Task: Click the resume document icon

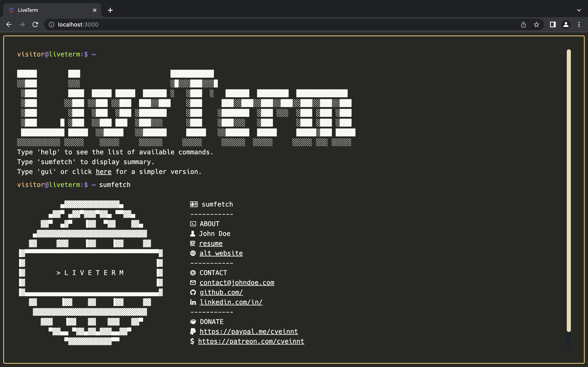Action: [193, 243]
